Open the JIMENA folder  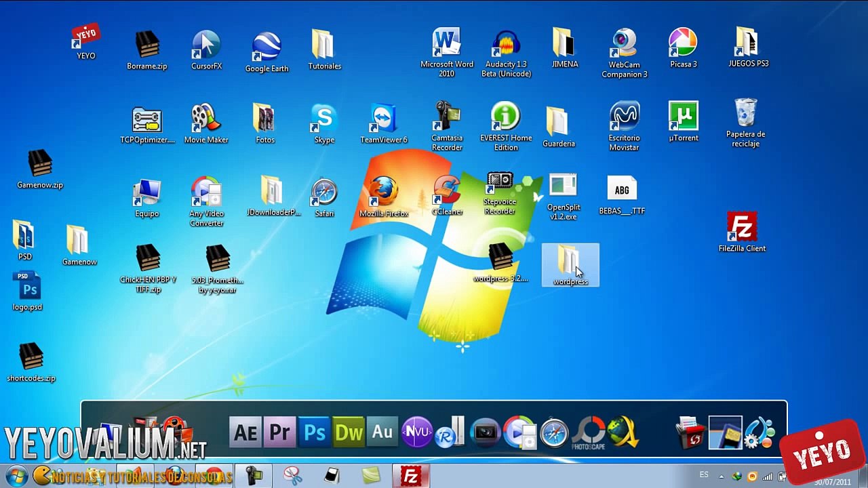(x=565, y=47)
